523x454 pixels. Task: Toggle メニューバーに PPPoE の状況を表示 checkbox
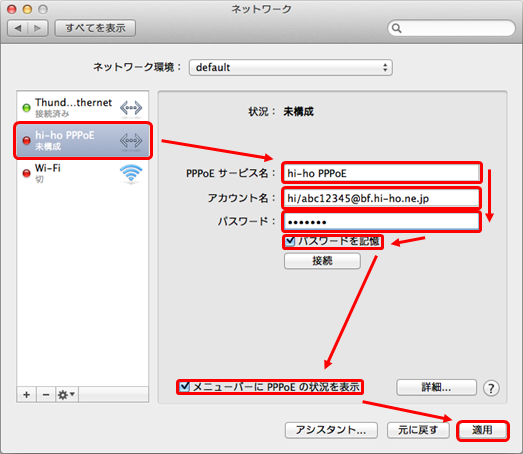click(x=184, y=387)
